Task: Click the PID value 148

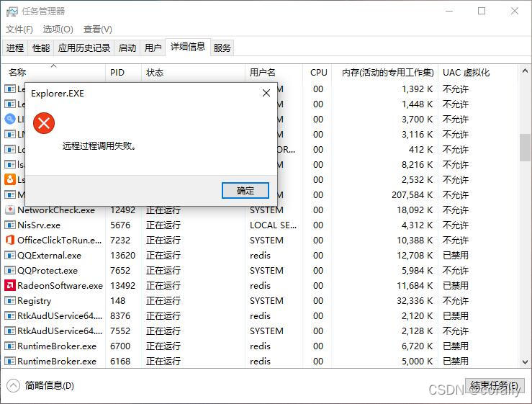Action: pyautogui.click(x=117, y=301)
